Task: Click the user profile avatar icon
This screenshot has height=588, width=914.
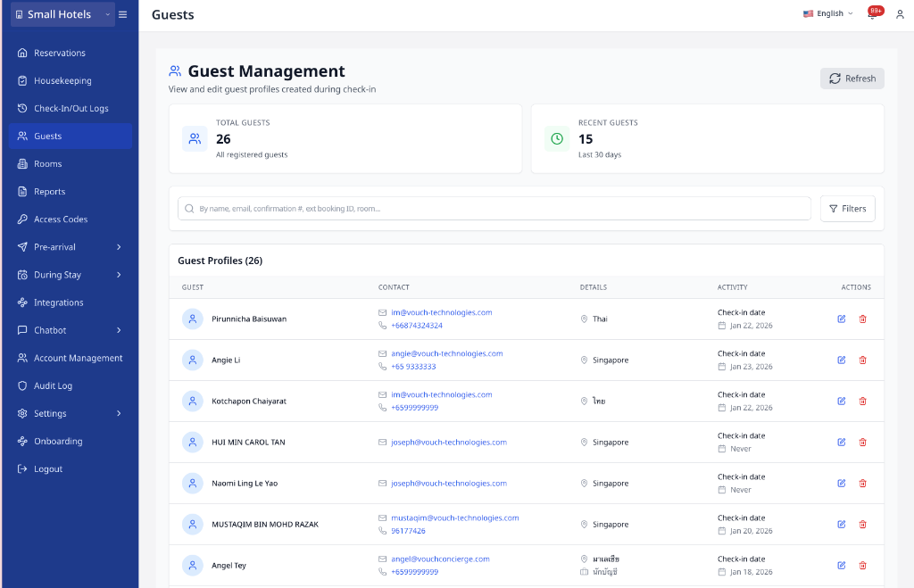Action: pyautogui.click(x=900, y=14)
